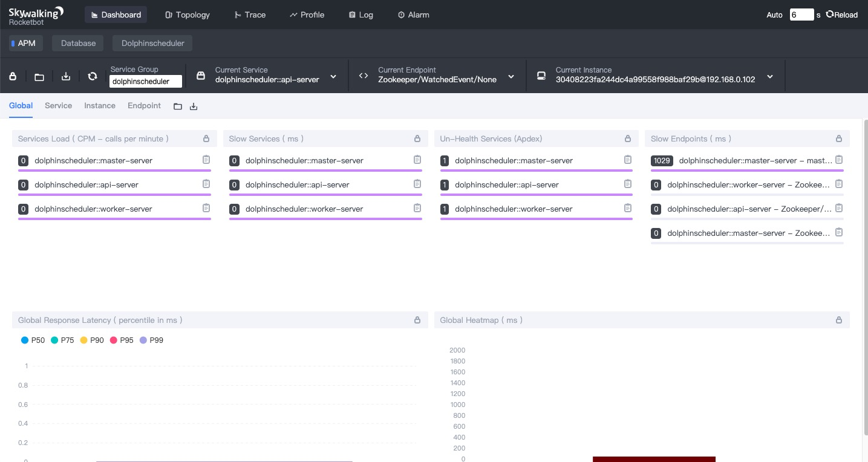The width and height of the screenshot is (868, 462).
Task: Open the Profile menu
Action: pyautogui.click(x=307, y=15)
